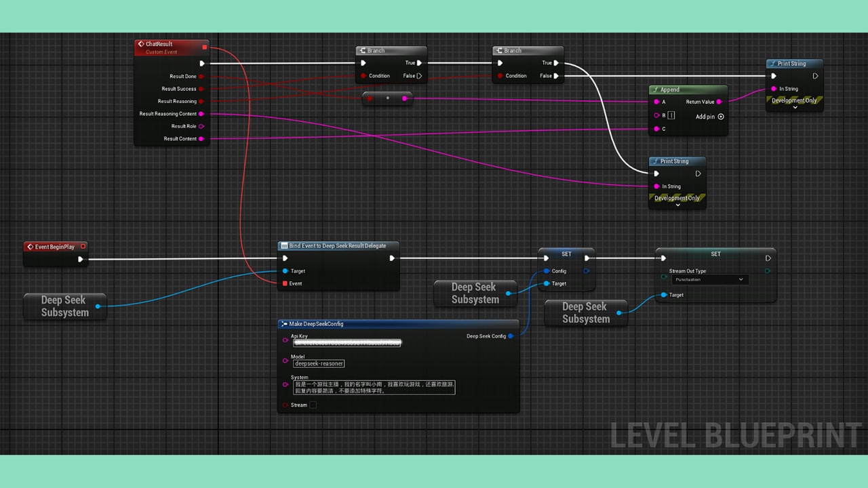The image size is (868, 488).
Task: Expand top Print String Development Only options
Action: [x=795, y=108]
